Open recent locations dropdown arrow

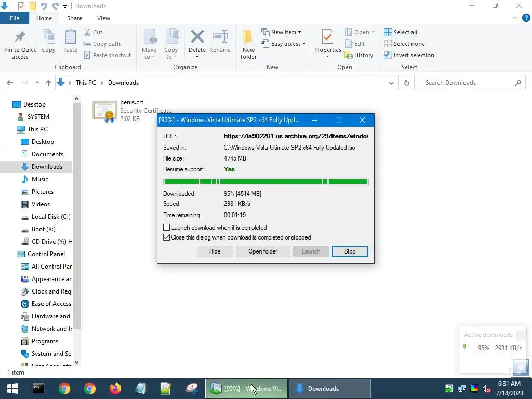tap(37, 83)
